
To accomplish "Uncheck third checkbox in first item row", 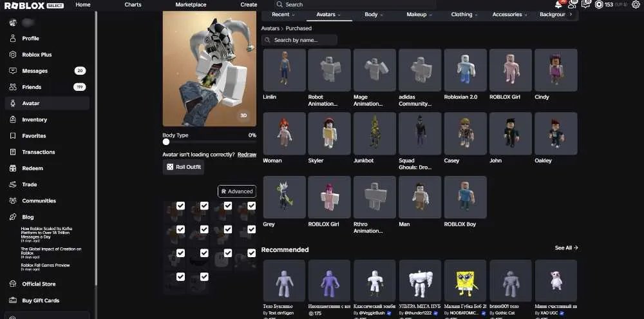I will [x=228, y=206].
